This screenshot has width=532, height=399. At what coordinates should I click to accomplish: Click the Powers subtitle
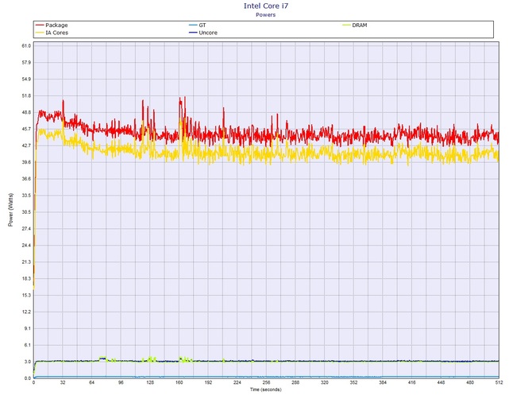pyautogui.click(x=266, y=14)
